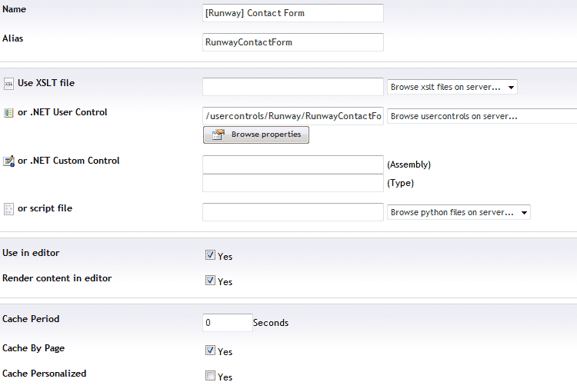Image resolution: width=577 pixels, height=392 pixels.
Task: Disable the Cache By Page checkbox
Action: click(210, 350)
